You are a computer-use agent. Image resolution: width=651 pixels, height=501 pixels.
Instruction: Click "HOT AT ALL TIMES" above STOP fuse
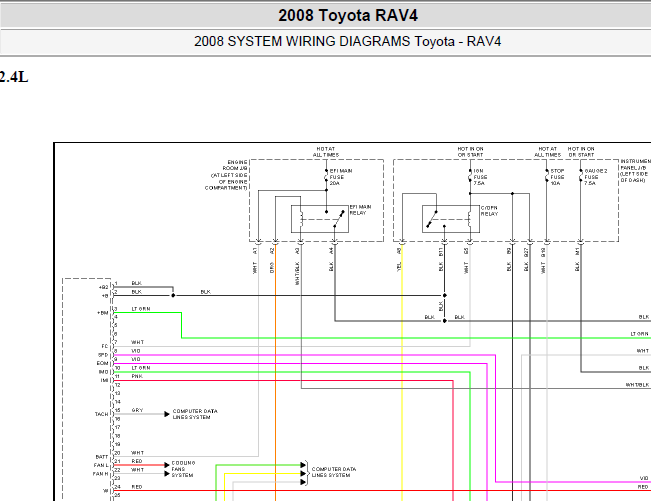pyautogui.click(x=548, y=152)
